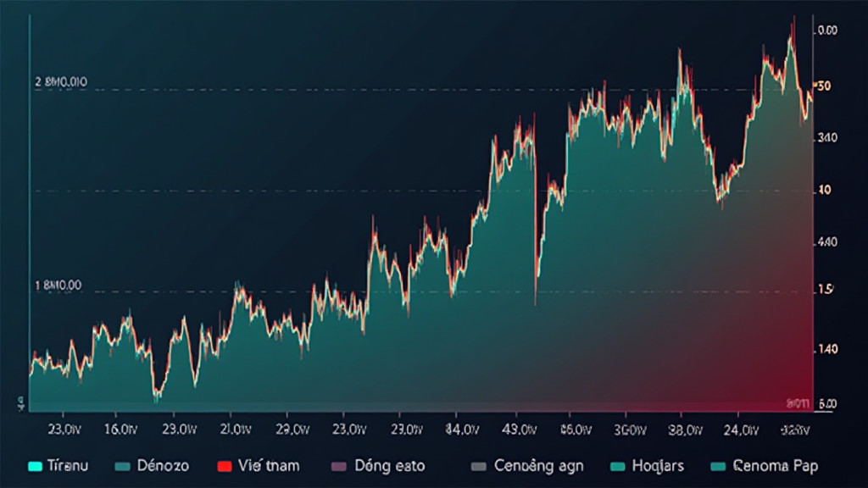Toggle the Tiranu series label
This screenshot has width=868, height=488.
click(x=69, y=466)
